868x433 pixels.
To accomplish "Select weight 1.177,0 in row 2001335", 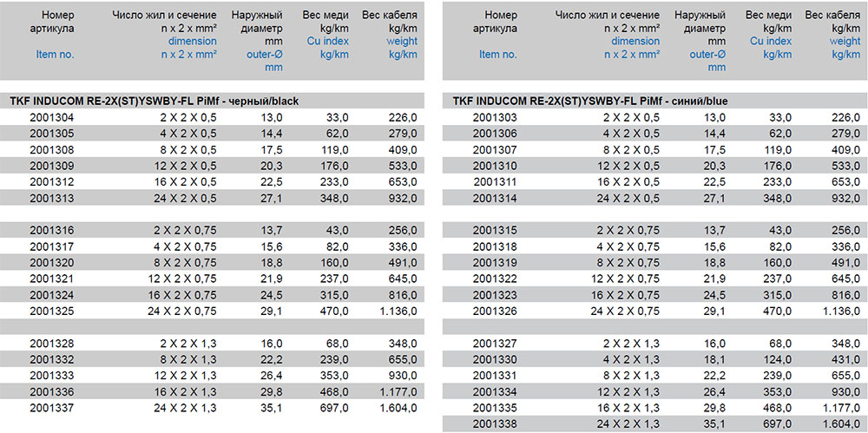I will [x=841, y=408].
